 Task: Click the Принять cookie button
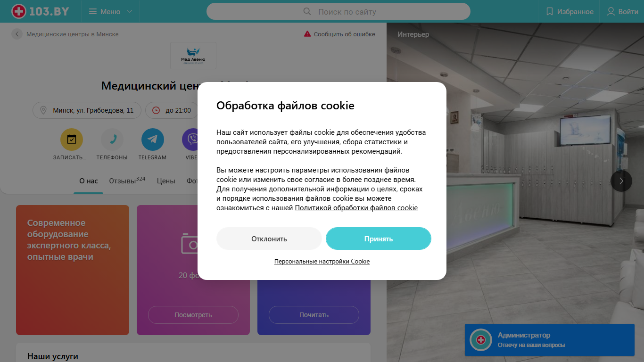coord(379,239)
